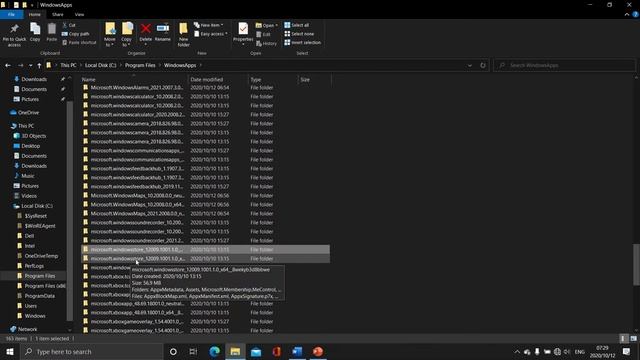Expand the Open dropdown in ribbon

[267, 25]
